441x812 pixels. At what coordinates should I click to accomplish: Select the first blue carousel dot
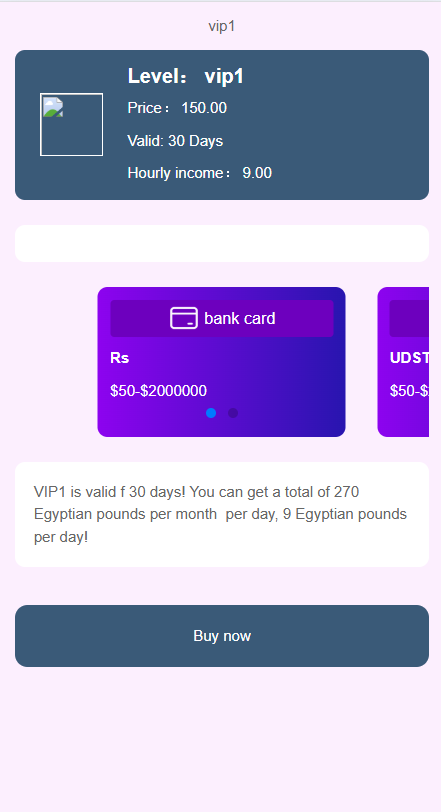click(x=211, y=413)
